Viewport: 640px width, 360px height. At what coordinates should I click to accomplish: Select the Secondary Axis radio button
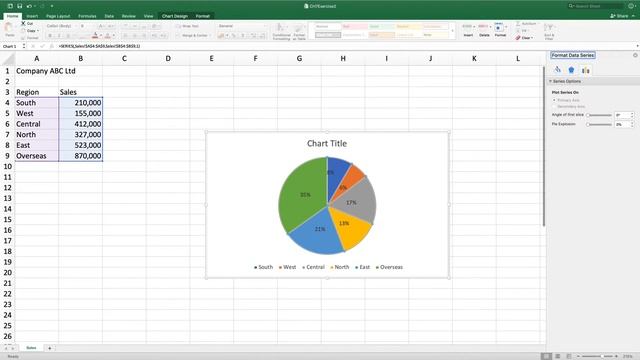(x=554, y=107)
